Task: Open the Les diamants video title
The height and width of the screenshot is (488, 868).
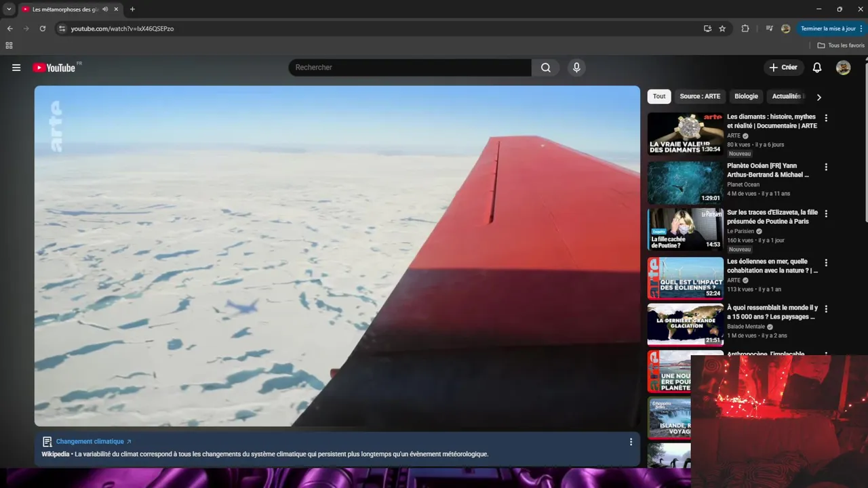Action: [772, 121]
